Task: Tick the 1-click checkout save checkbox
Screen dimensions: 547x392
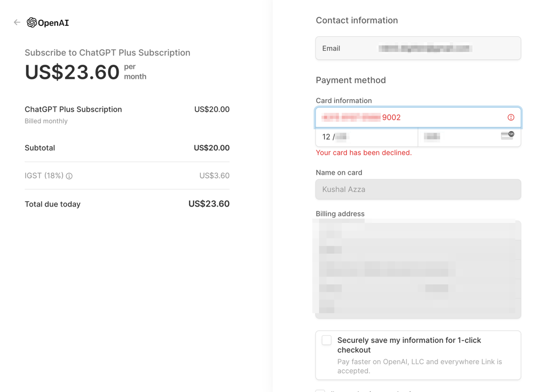Action: pos(327,340)
